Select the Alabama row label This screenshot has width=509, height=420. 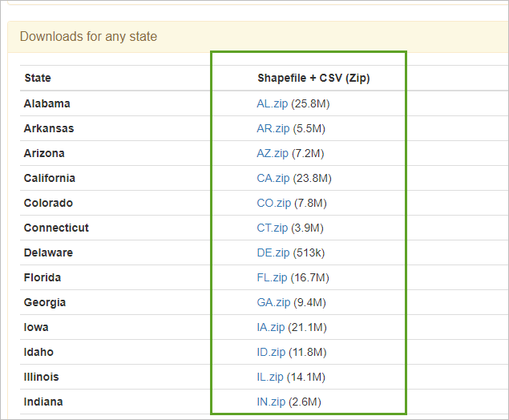click(x=46, y=103)
